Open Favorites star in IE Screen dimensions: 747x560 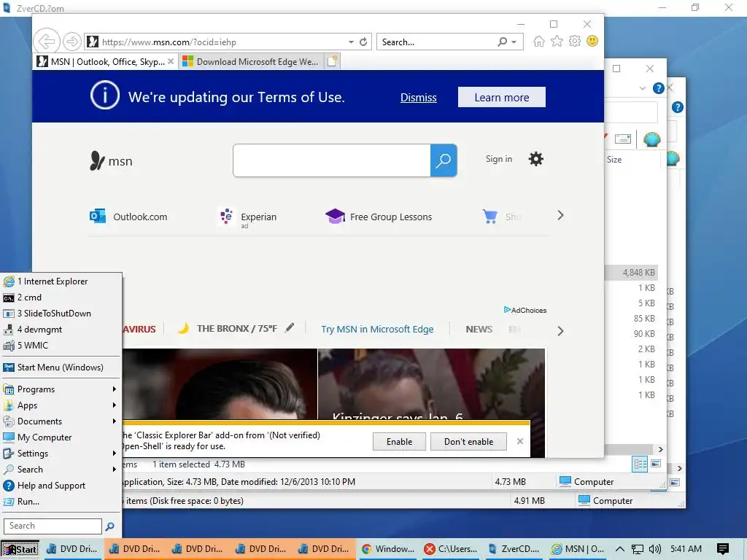pyautogui.click(x=557, y=42)
